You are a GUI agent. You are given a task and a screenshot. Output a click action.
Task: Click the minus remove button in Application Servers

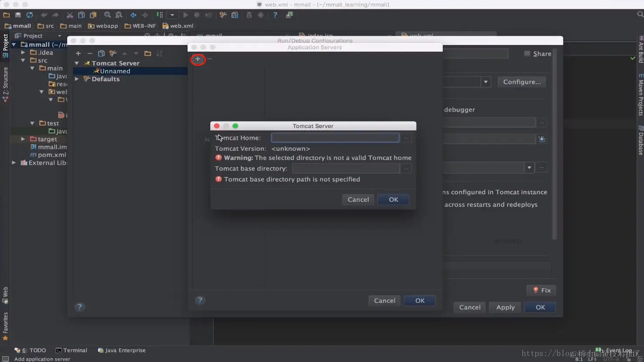(x=209, y=59)
